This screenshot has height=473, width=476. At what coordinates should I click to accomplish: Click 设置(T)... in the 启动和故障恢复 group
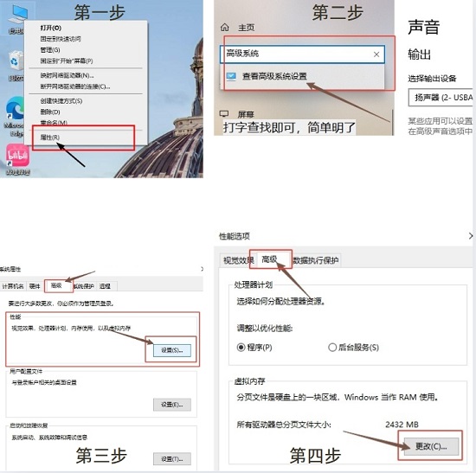172,459
